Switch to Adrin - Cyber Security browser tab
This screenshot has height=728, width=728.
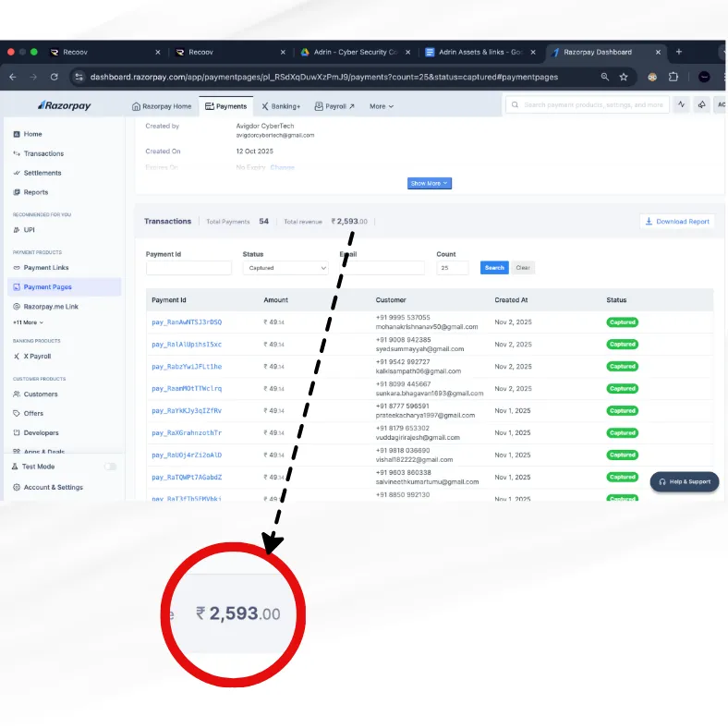(x=355, y=52)
